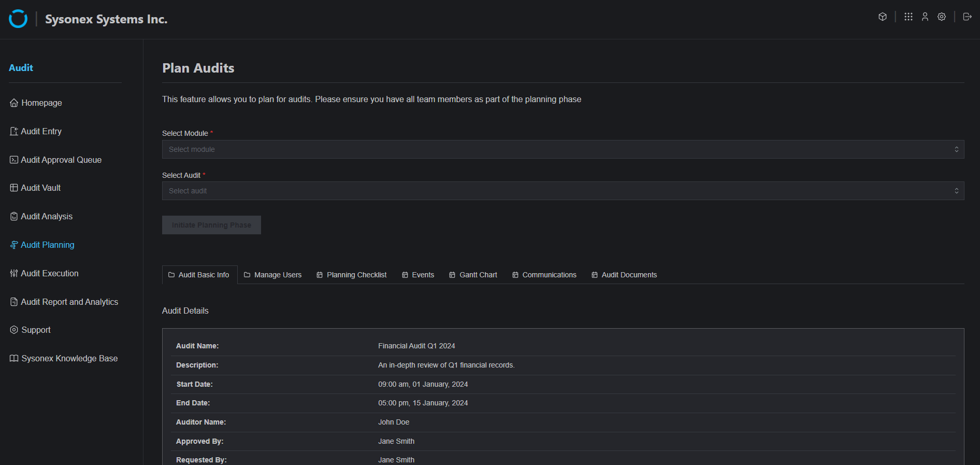The width and height of the screenshot is (980, 465).
Task: Navigate to Audit Execution
Action: 50,273
